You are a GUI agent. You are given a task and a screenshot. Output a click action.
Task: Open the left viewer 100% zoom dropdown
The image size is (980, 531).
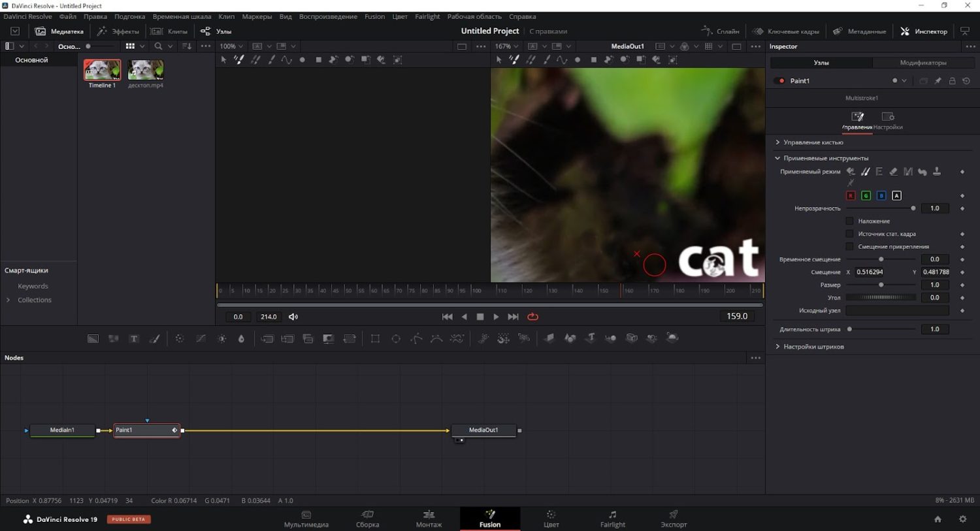(x=231, y=46)
